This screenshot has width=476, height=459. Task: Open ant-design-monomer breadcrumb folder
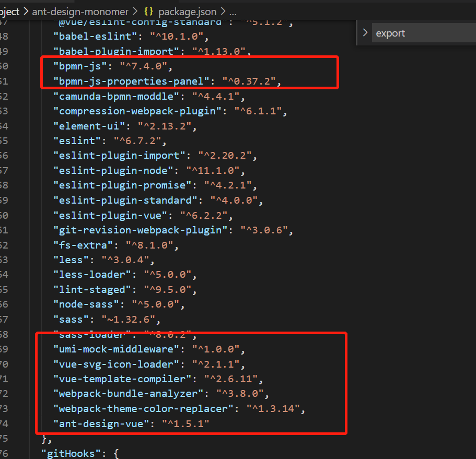(80, 12)
